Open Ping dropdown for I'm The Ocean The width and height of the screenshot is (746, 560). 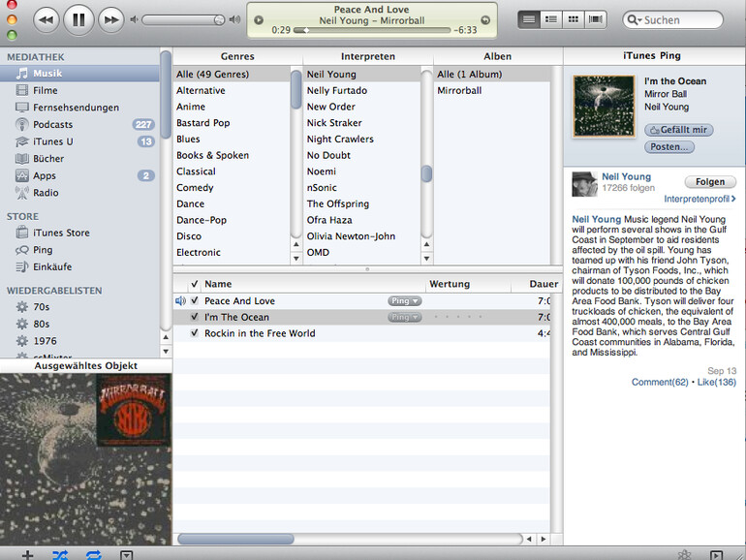[x=404, y=317]
